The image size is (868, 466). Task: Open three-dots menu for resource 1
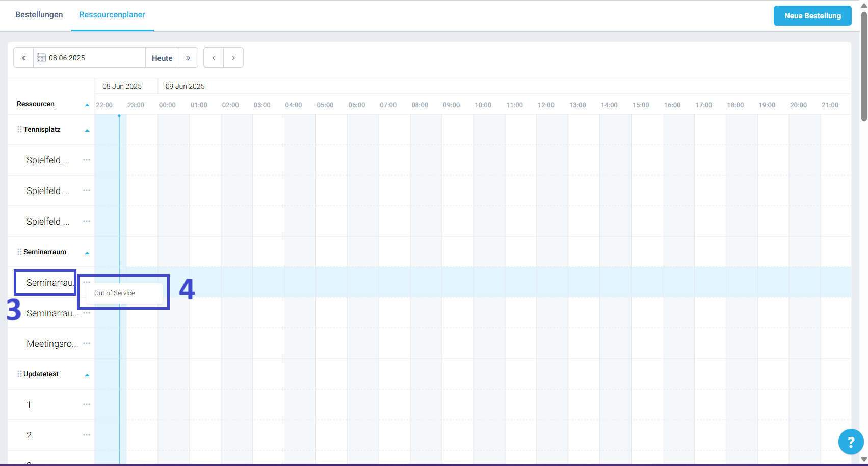point(87,404)
